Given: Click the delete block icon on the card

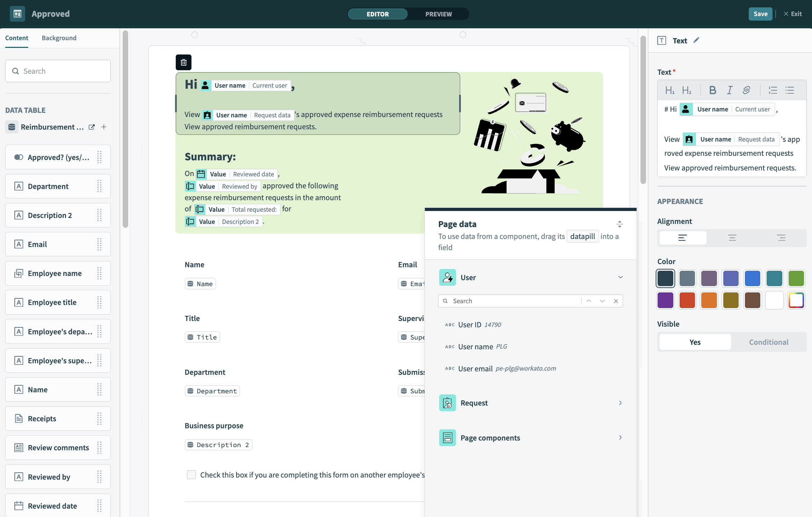Looking at the screenshot, I should click(183, 62).
